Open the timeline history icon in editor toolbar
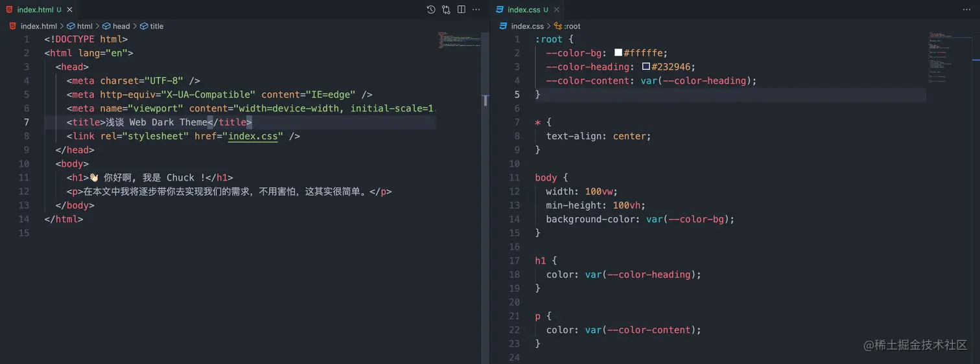 pyautogui.click(x=431, y=10)
